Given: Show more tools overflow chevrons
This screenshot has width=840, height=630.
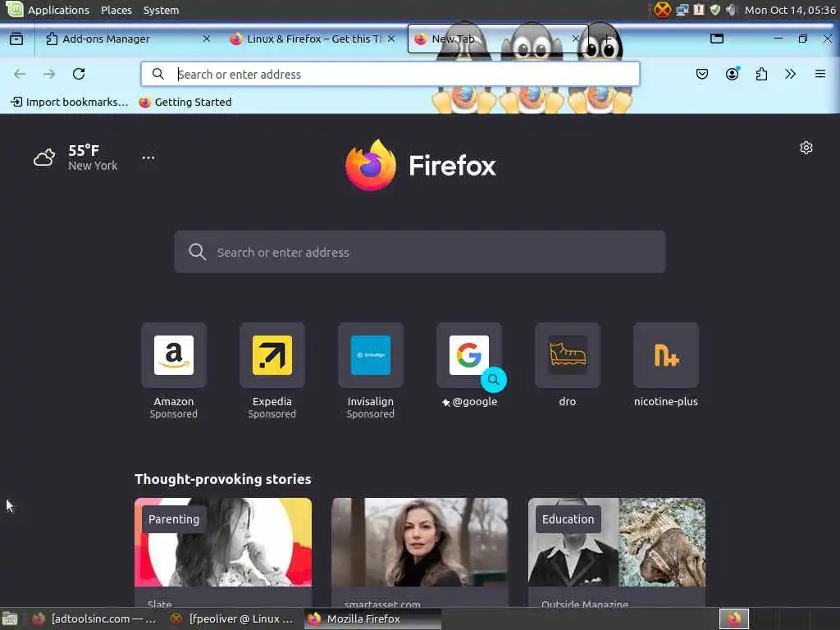Looking at the screenshot, I should (x=790, y=74).
